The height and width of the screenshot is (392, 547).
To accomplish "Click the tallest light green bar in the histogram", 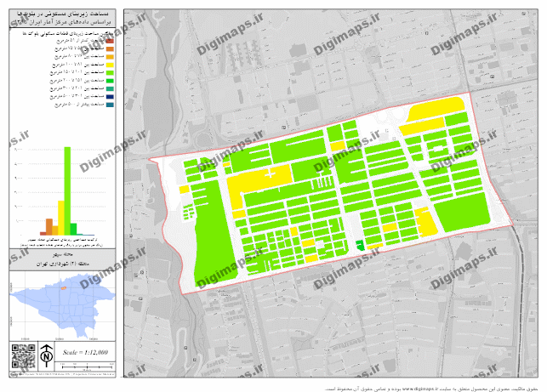I will pos(67,191).
